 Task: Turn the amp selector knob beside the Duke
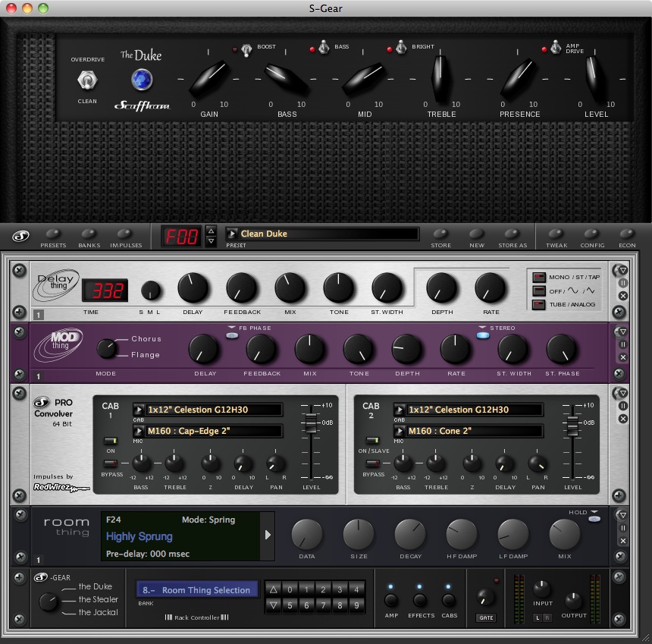pyautogui.click(x=49, y=602)
